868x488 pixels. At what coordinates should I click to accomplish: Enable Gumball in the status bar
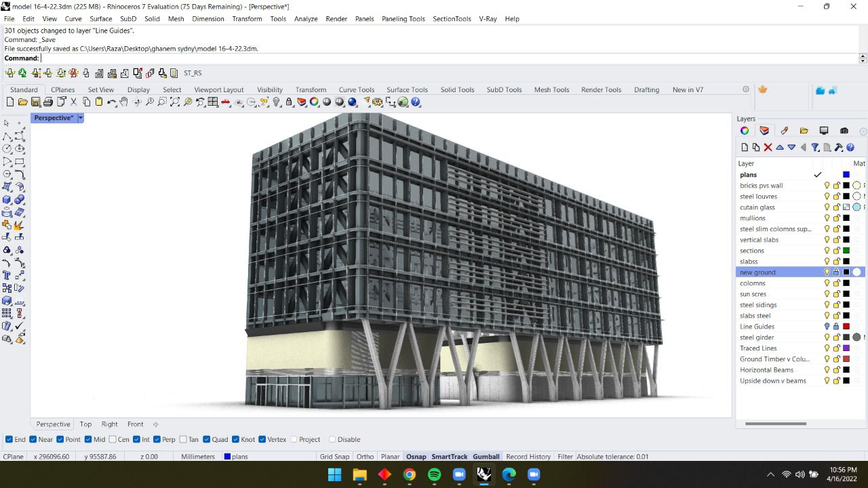[x=486, y=456]
